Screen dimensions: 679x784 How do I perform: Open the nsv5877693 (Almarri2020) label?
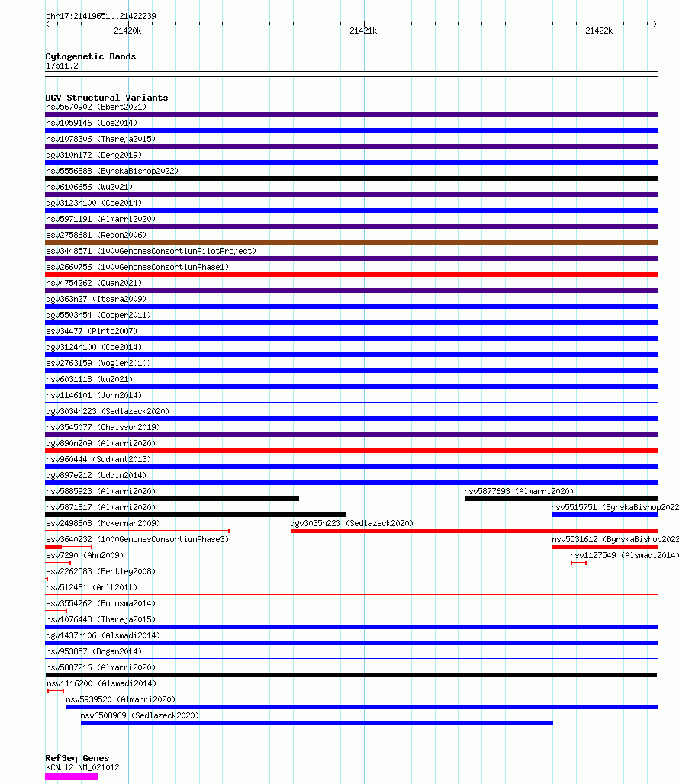tap(519, 491)
